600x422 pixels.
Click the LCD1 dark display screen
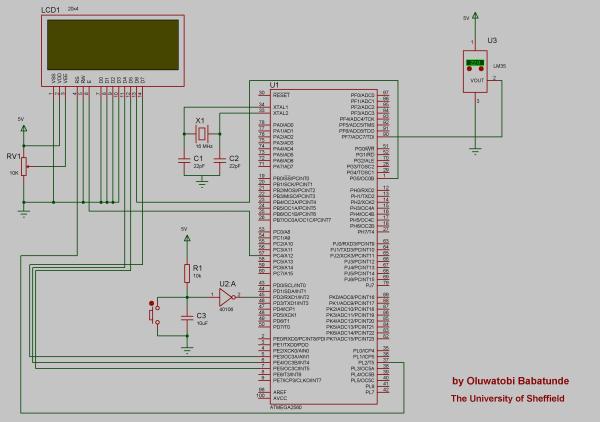tap(113, 45)
